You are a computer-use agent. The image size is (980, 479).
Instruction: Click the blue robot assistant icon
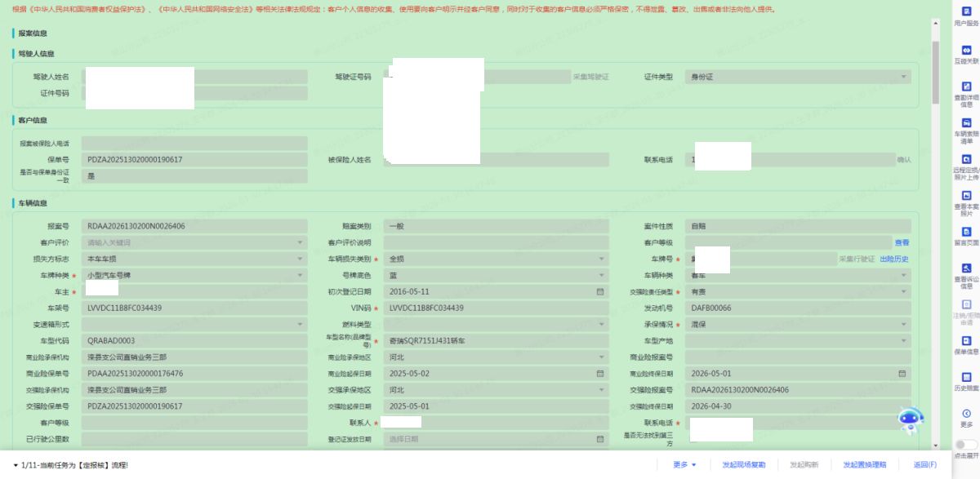click(911, 419)
